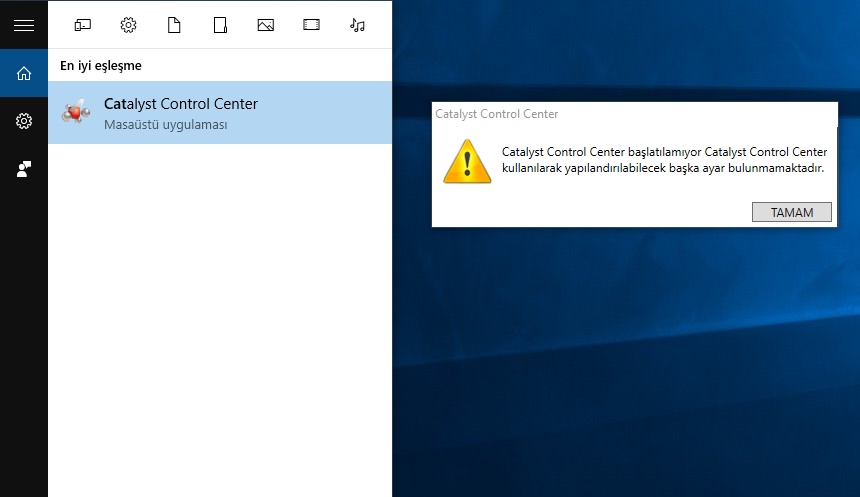The height and width of the screenshot is (497, 860).
Task: Click the Catalyst Control Center dialog title
Action: [x=496, y=114]
